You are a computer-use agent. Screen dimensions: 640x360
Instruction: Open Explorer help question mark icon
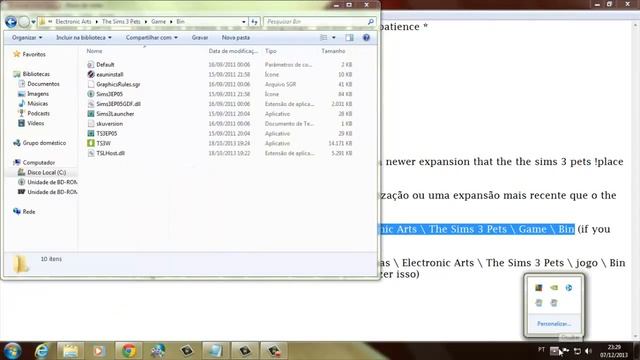pyautogui.click(x=366, y=38)
